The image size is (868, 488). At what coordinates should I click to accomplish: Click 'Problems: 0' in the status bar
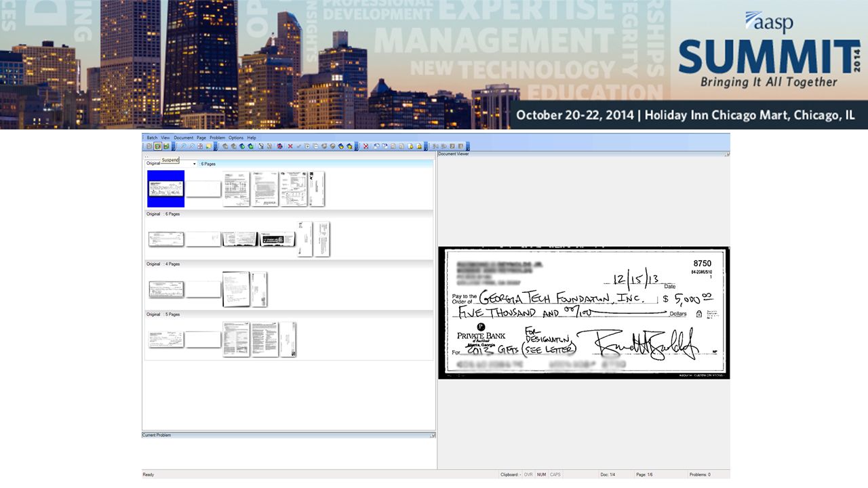click(700, 474)
